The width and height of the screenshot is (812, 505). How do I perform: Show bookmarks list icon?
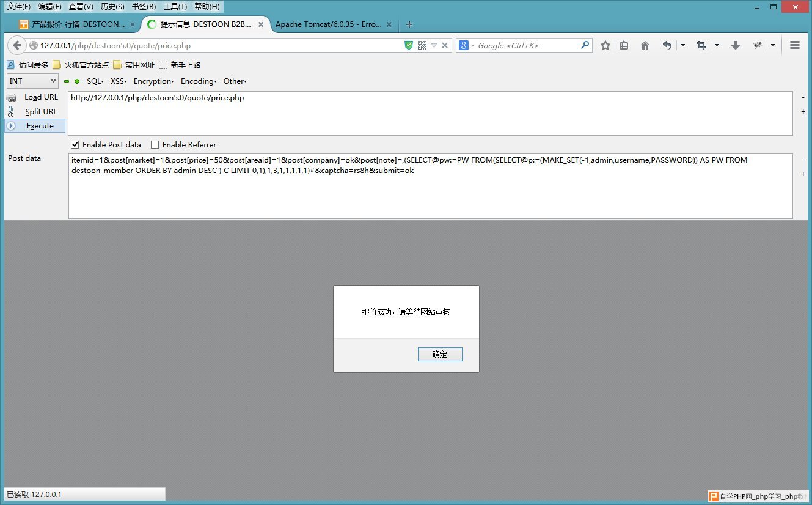624,45
